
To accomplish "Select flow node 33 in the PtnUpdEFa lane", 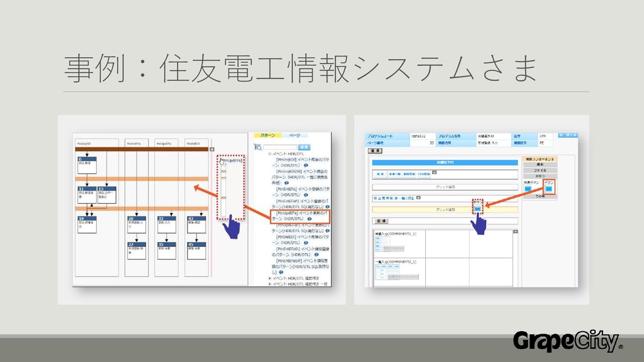I will 166,225.
